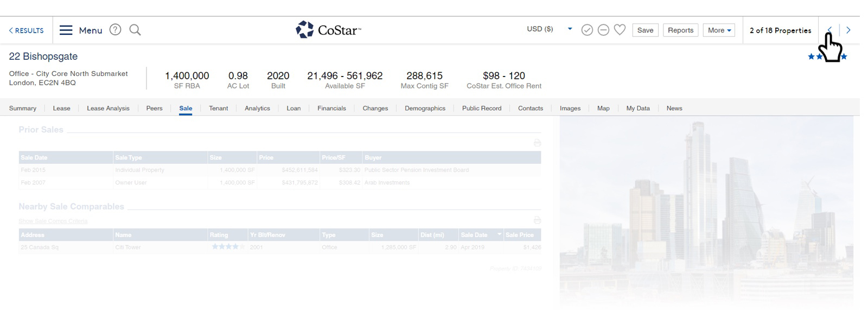Go to previous property arrow
Screen dimensions: 868x330
pos(829,30)
